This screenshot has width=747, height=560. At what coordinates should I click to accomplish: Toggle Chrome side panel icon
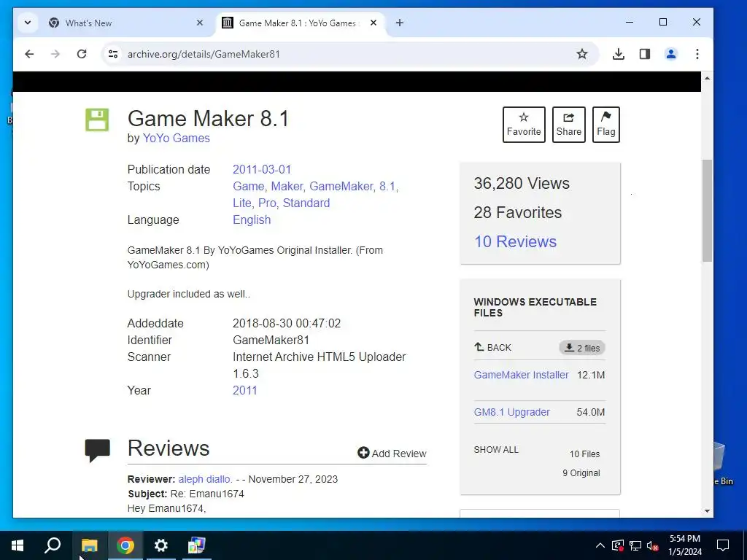tap(645, 54)
